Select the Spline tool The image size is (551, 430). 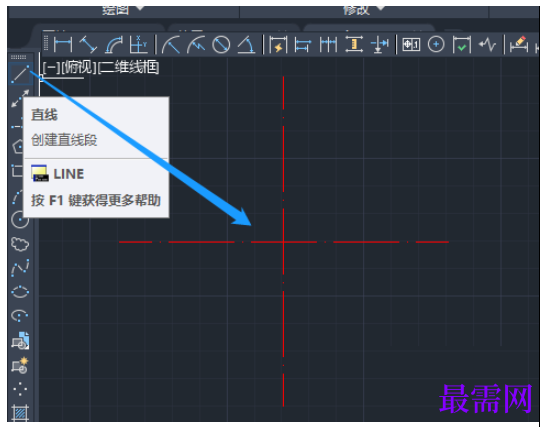20,268
